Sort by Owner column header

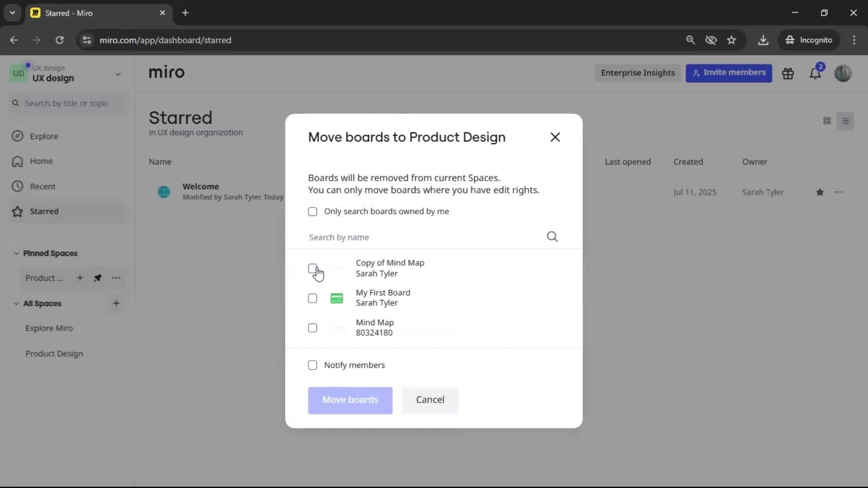755,162
